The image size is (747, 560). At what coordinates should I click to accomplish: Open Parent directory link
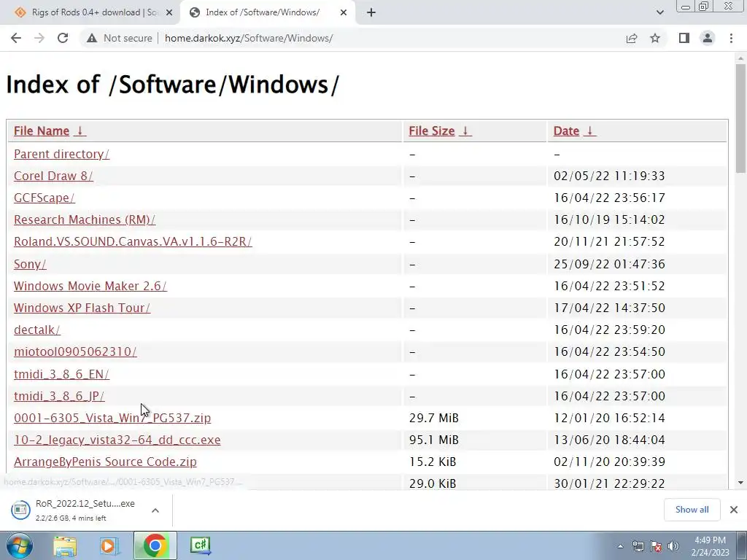61,155
